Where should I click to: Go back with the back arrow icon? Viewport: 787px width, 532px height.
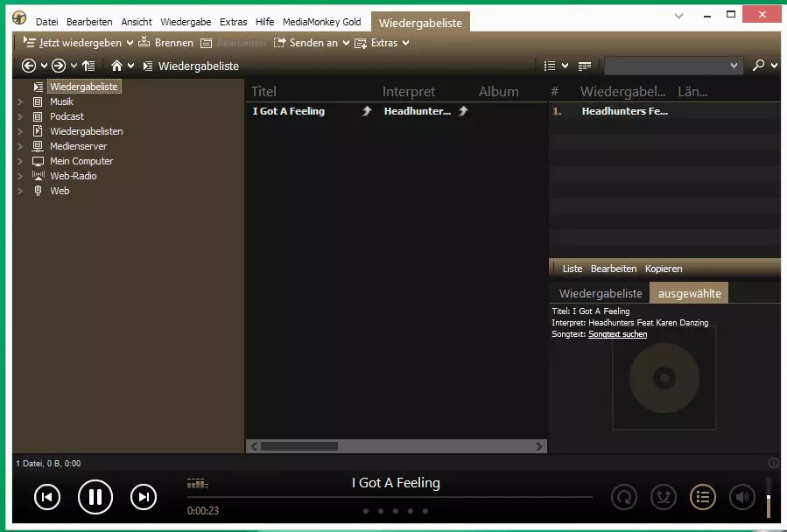[29, 66]
